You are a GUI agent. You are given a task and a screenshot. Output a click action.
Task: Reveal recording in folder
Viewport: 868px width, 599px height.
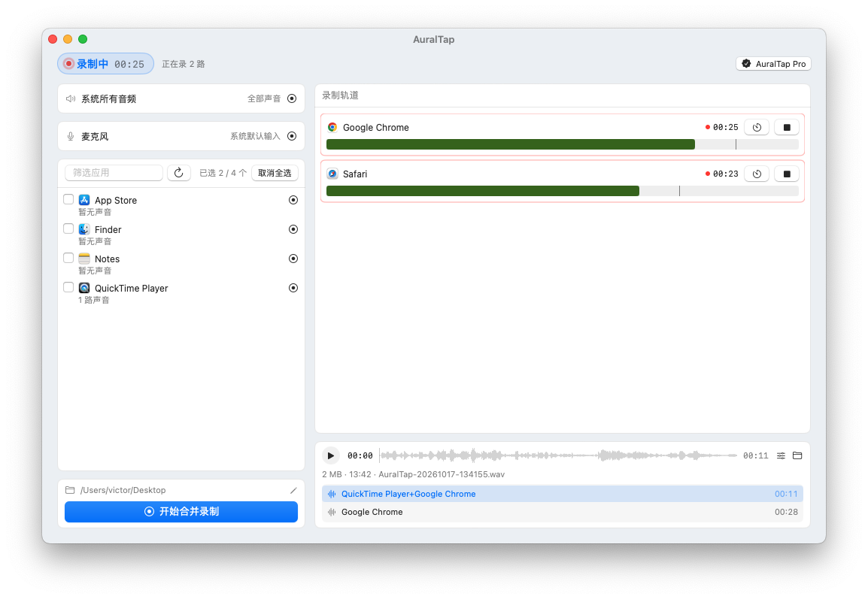tap(797, 455)
